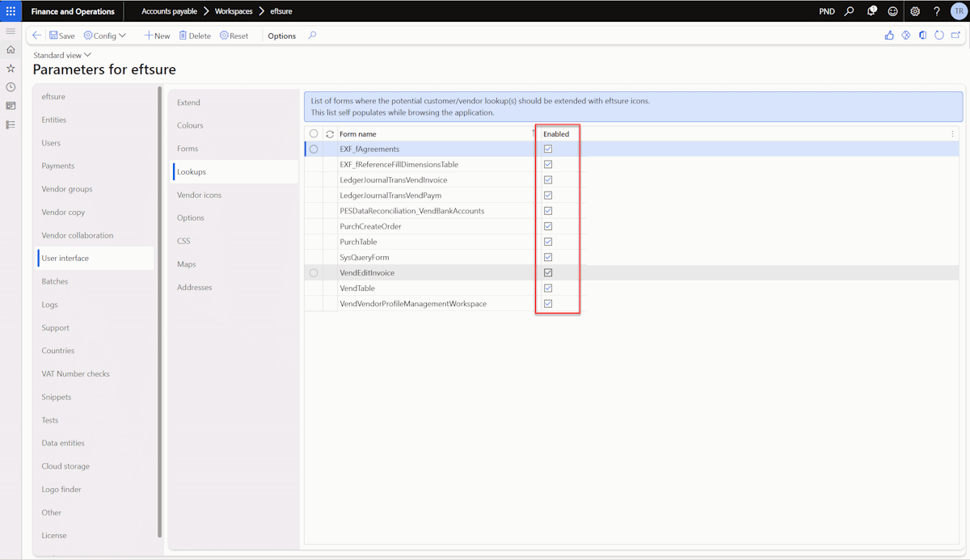
Task: Open Workspaces icon in the sidebar
Action: (x=11, y=105)
